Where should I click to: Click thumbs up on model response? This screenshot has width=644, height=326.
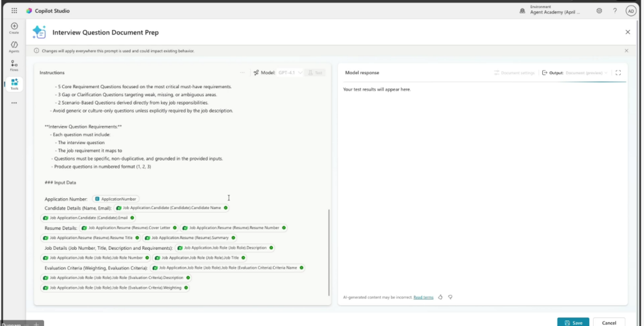pyautogui.click(x=441, y=297)
